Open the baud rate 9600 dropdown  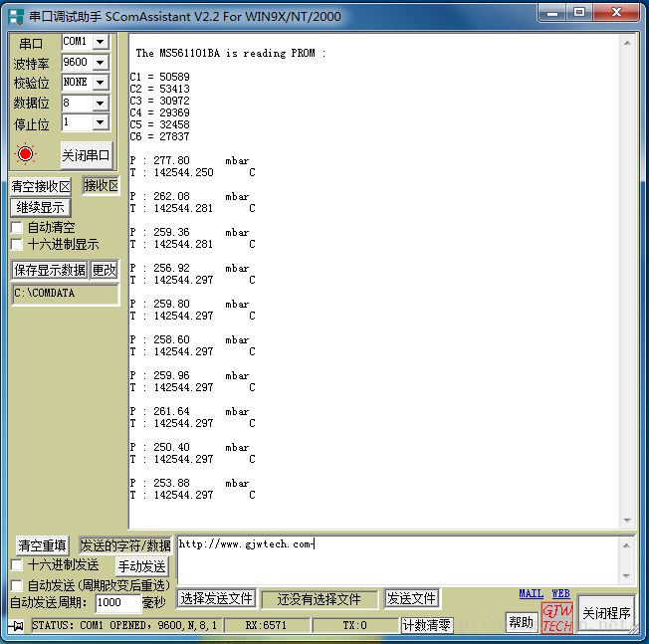click(100, 63)
